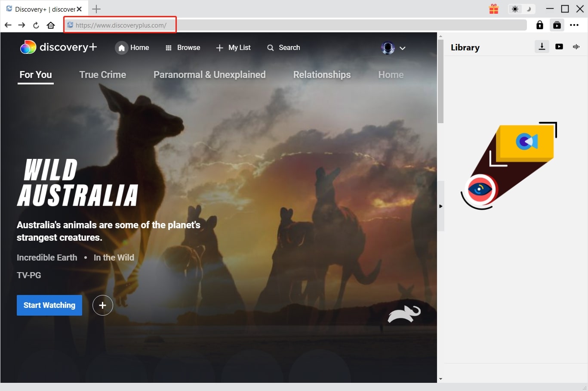
Task: Toggle light/dark theme switch
Action: [x=521, y=9]
